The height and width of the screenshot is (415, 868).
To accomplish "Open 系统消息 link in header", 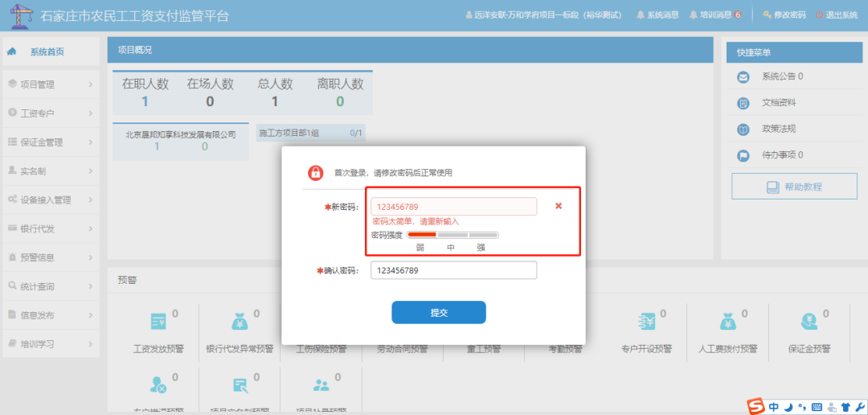I will click(662, 15).
